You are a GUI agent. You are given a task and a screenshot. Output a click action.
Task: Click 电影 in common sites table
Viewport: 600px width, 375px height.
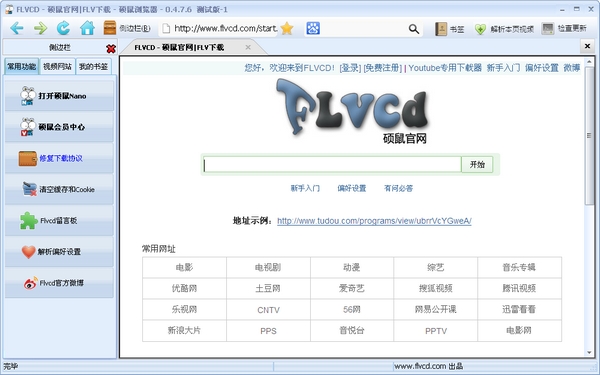coord(184,267)
